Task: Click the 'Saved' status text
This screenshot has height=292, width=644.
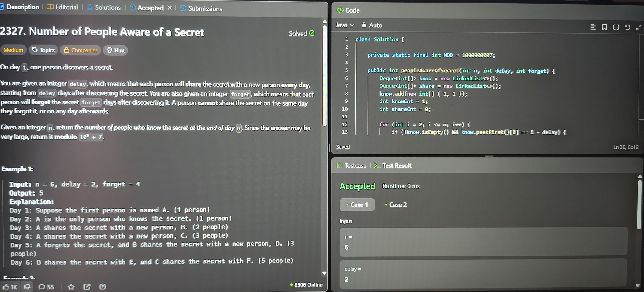Action: tap(343, 147)
